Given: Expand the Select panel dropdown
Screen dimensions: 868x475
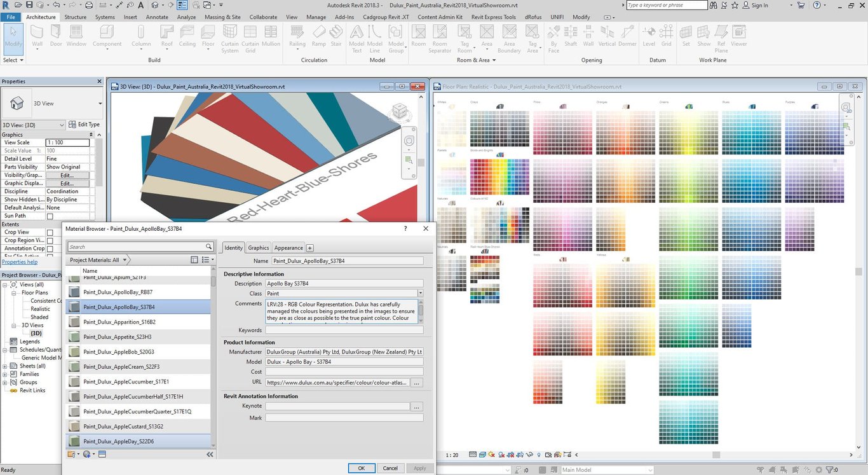Looking at the screenshot, I should point(13,60).
